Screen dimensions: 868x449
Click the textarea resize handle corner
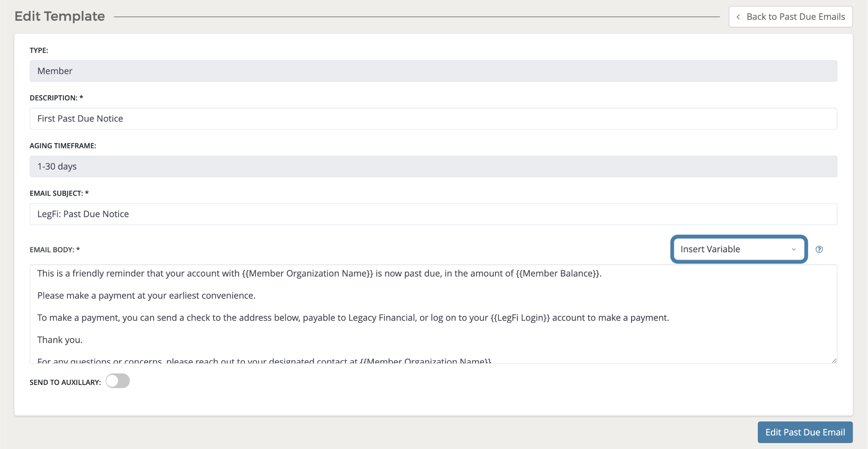pos(834,360)
